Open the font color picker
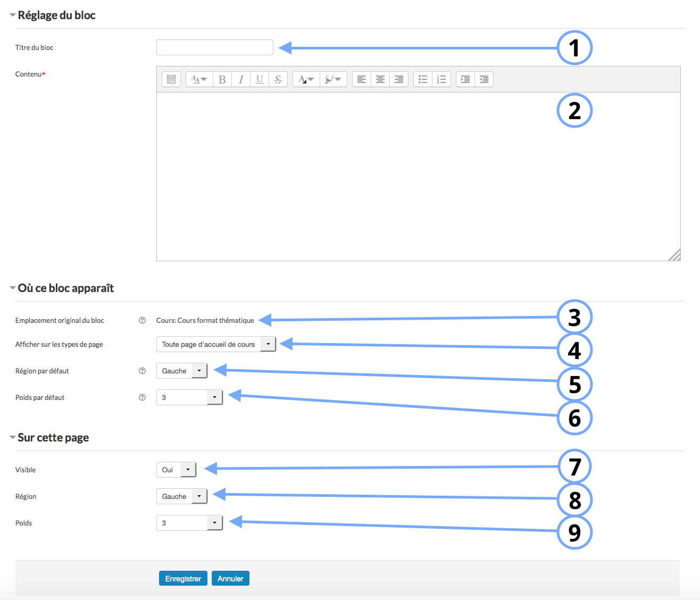 click(306, 79)
